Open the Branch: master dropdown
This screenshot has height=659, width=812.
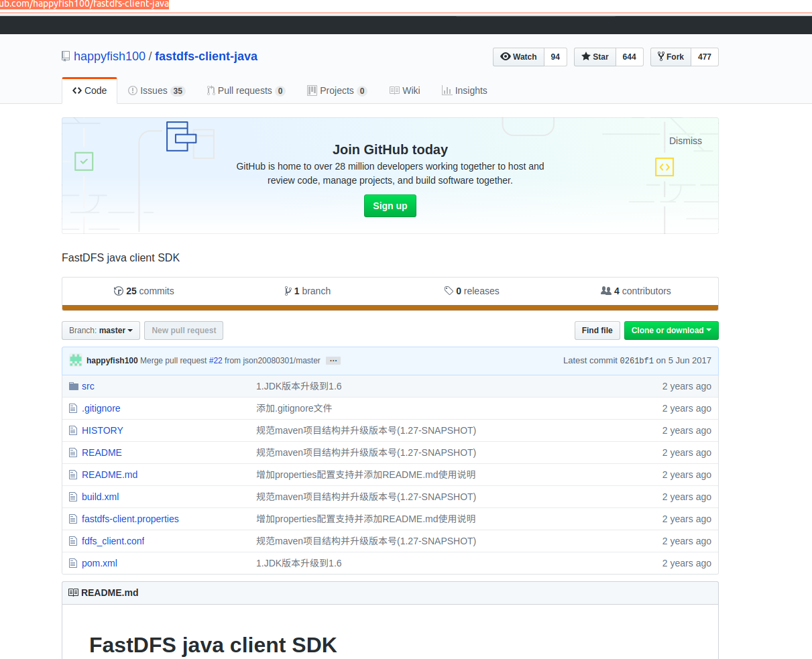(101, 331)
